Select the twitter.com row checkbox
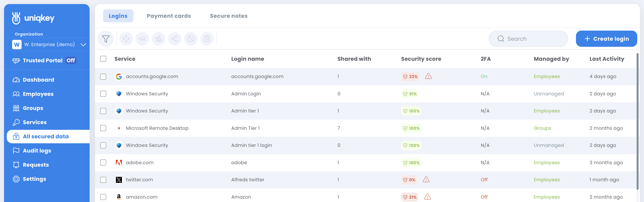644x202 pixels. (x=103, y=180)
